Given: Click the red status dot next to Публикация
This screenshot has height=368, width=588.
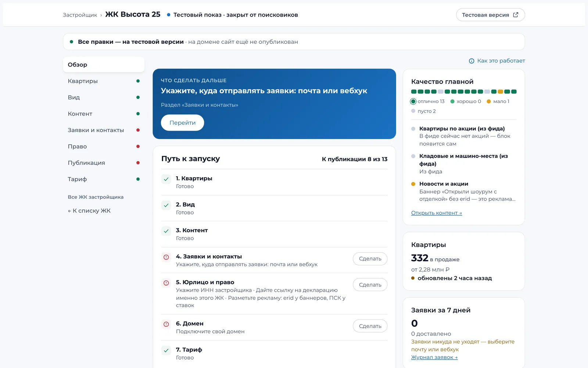Looking at the screenshot, I should 138,163.
